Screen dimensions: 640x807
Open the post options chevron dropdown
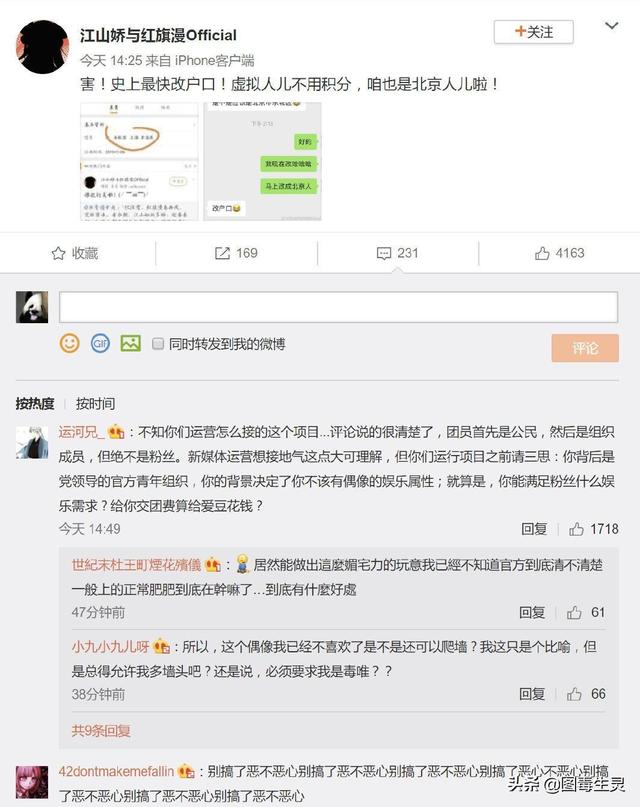pos(611,26)
